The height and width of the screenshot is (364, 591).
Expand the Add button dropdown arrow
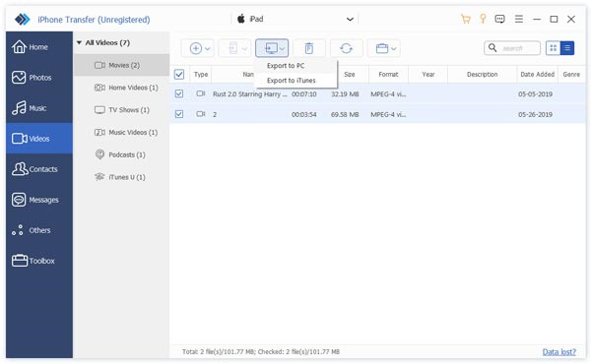pyautogui.click(x=207, y=48)
